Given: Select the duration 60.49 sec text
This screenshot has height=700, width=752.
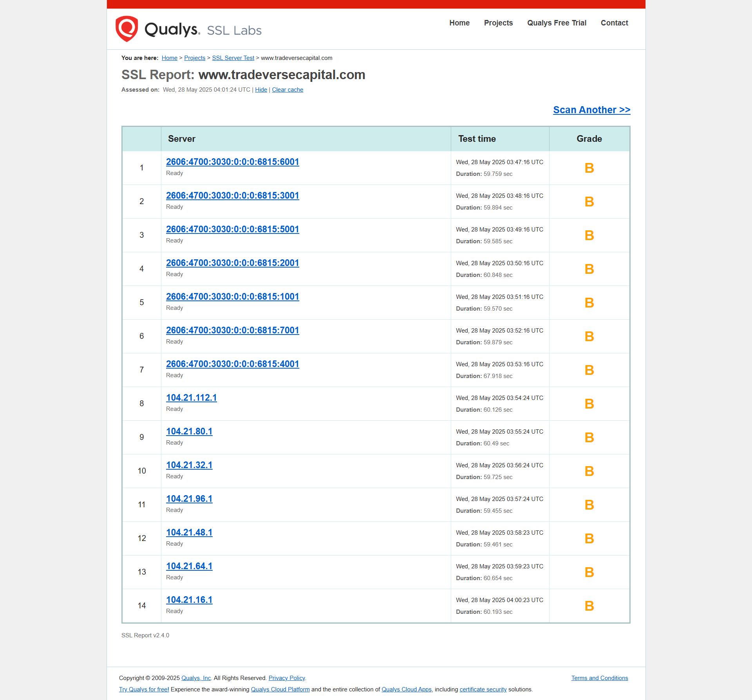Looking at the screenshot, I should [483, 443].
